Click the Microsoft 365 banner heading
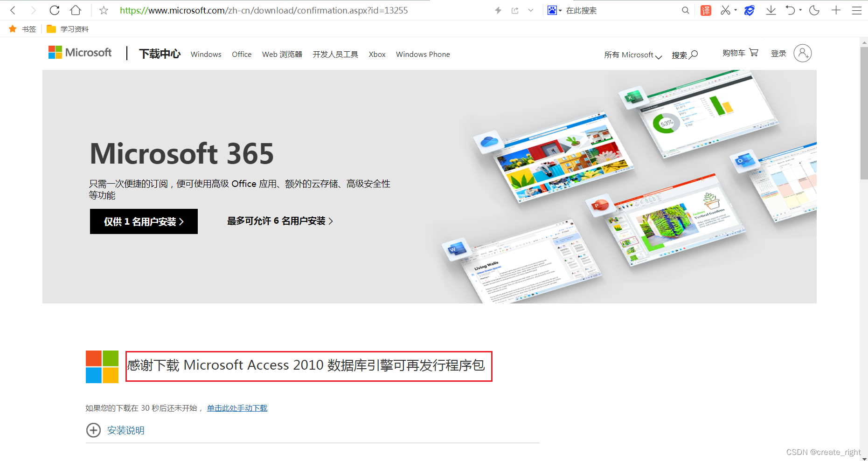This screenshot has width=868, height=461. click(x=182, y=153)
